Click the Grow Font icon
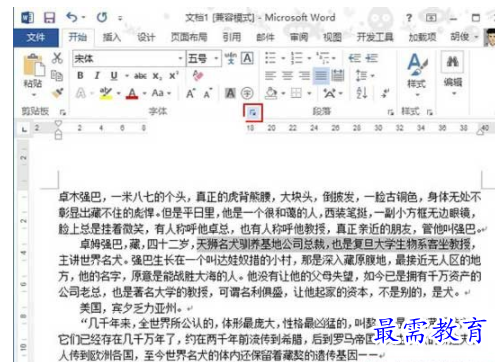 (190, 93)
